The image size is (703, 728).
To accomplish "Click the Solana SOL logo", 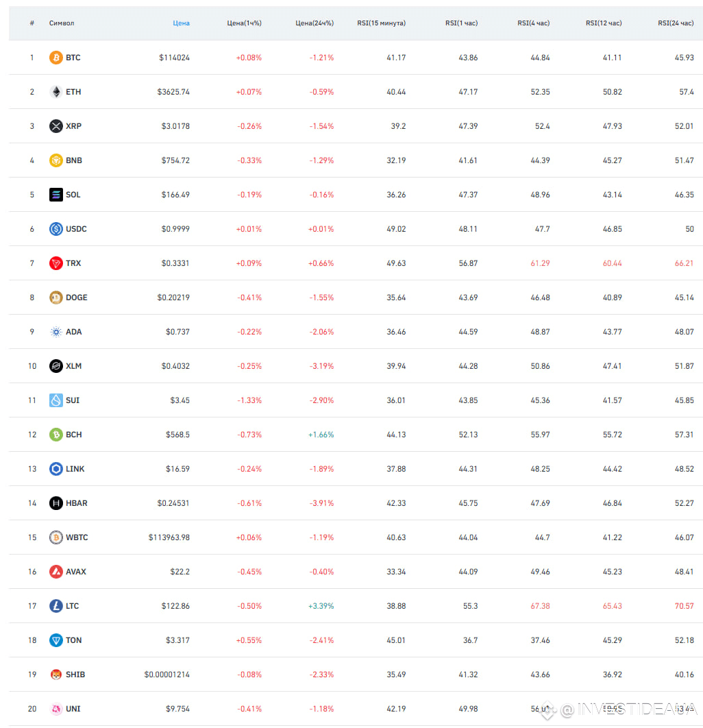I will tap(56, 195).
